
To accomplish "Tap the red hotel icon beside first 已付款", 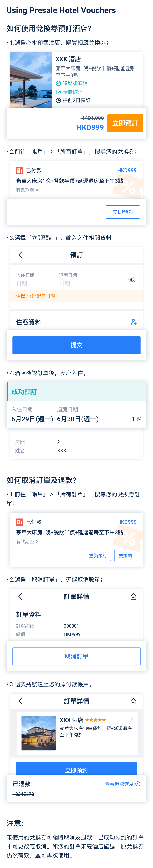I will pyautogui.click(x=20, y=171).
